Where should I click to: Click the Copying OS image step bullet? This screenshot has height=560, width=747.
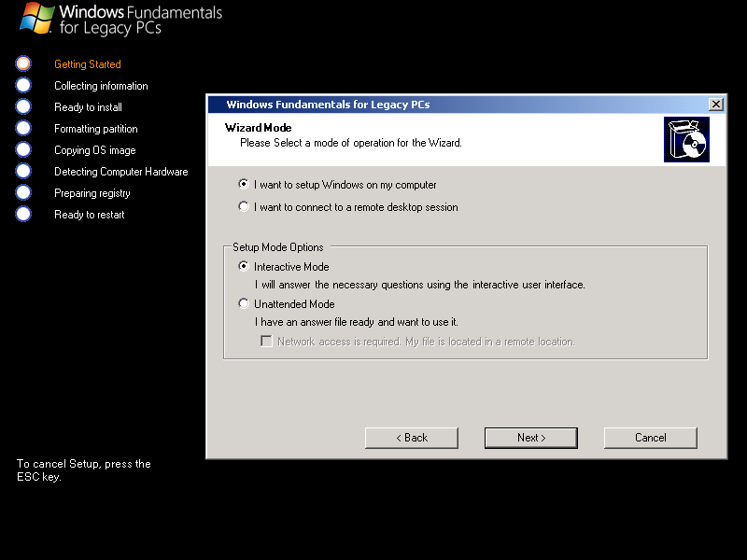pyautogui.click(x=23, y=149)
